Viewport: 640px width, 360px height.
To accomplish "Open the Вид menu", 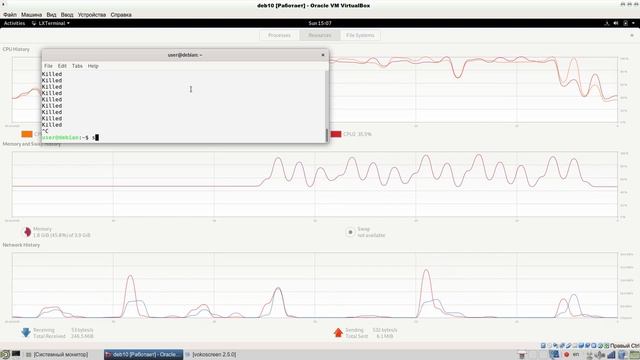I will tap(51, 14).
